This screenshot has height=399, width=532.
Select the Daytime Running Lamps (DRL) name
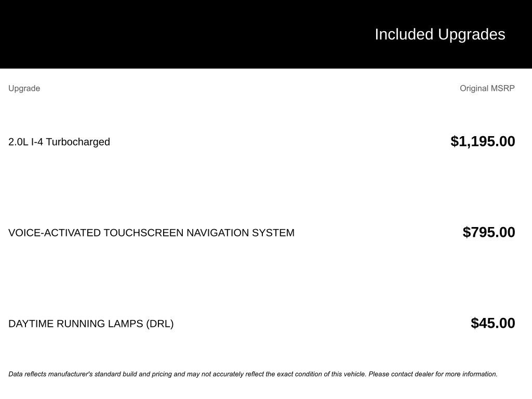91,324
